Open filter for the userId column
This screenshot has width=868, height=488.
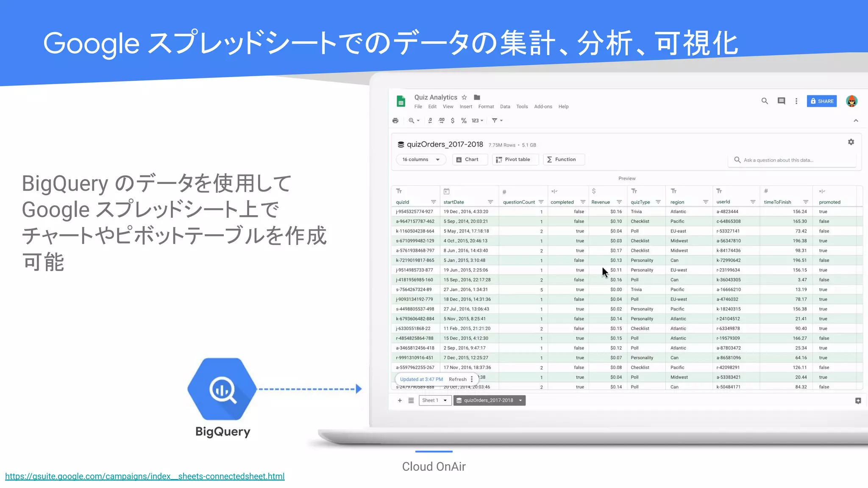point(753,202)
